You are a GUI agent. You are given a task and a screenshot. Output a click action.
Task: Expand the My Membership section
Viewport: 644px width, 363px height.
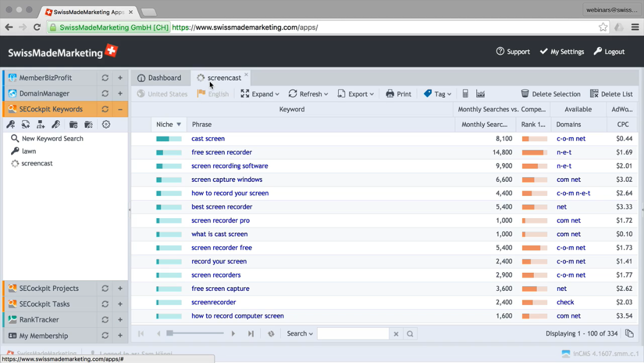point(120,335)
